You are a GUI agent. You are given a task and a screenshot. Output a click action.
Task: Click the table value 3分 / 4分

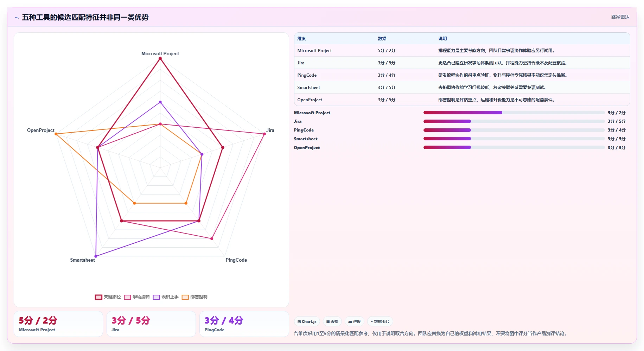(387, 75)
